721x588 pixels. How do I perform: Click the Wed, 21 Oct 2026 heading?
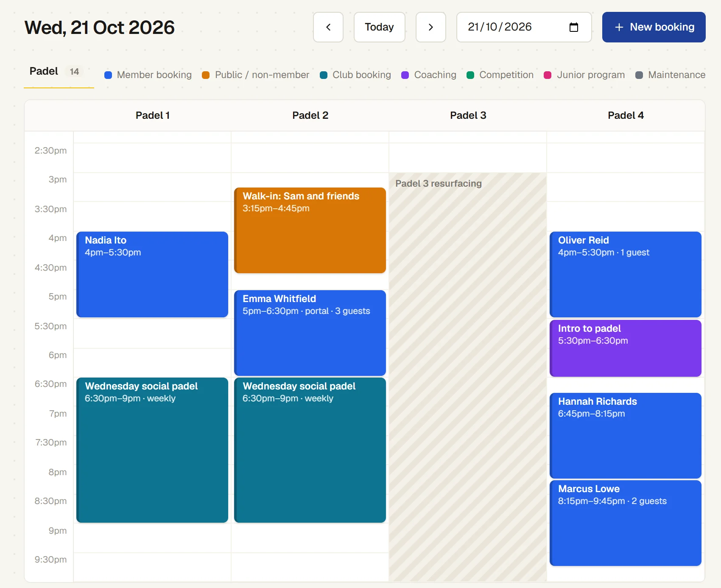(x=100, y=28)
